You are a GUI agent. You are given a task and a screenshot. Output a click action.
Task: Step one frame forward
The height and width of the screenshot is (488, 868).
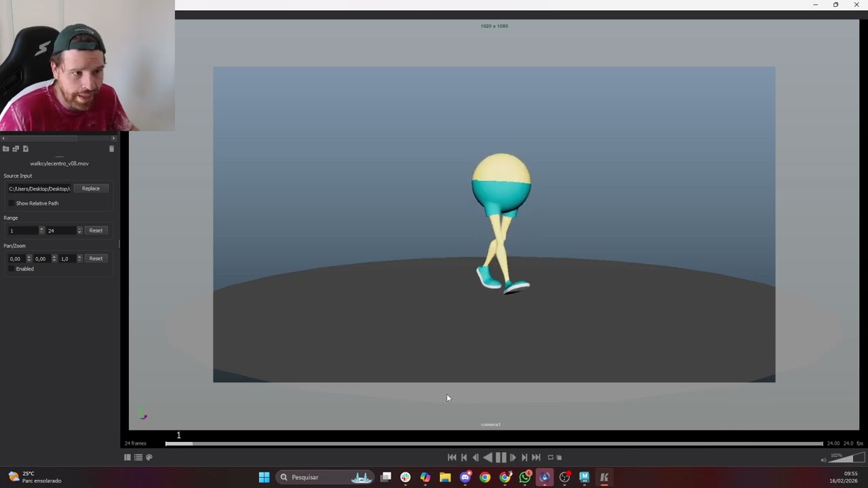pyautogui.click(x=513, y=457)
